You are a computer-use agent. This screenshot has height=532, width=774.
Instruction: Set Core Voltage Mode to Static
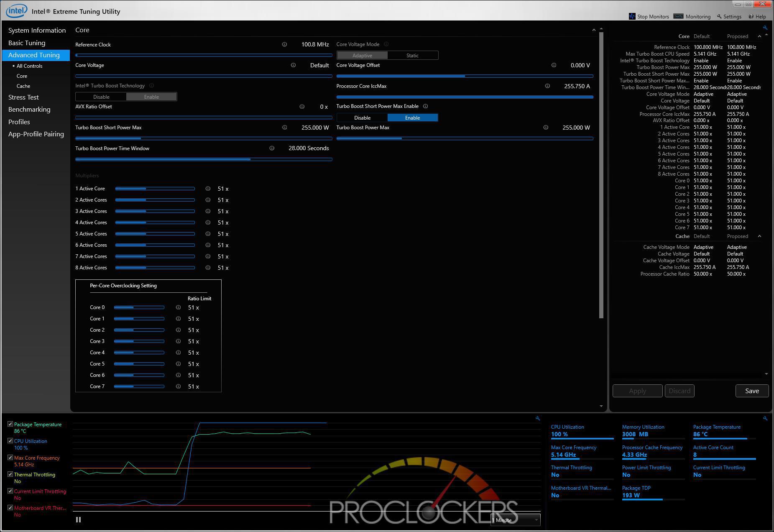click(x=412, y=55)
